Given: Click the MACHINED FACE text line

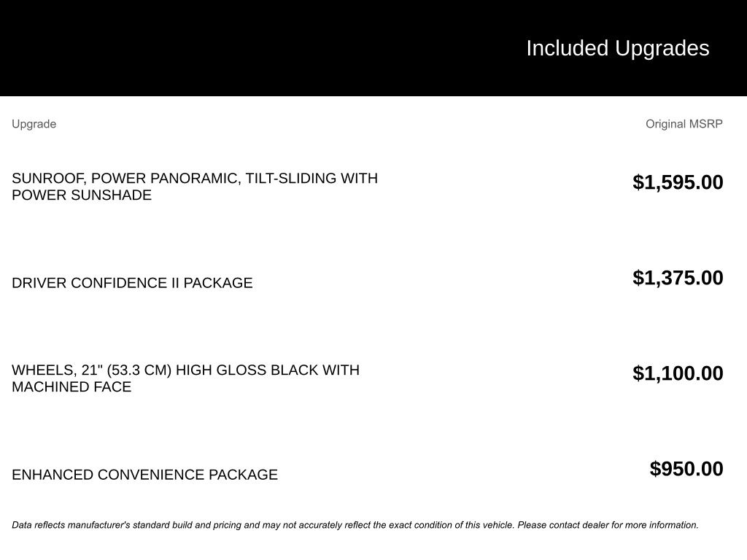Looking at the screenshot, I should [71, 386].
